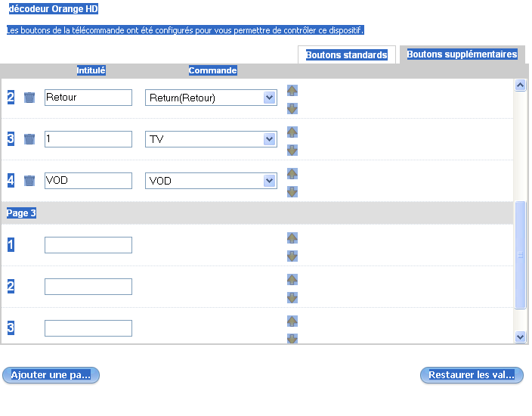Move the Retour row up with arrow

292,90
